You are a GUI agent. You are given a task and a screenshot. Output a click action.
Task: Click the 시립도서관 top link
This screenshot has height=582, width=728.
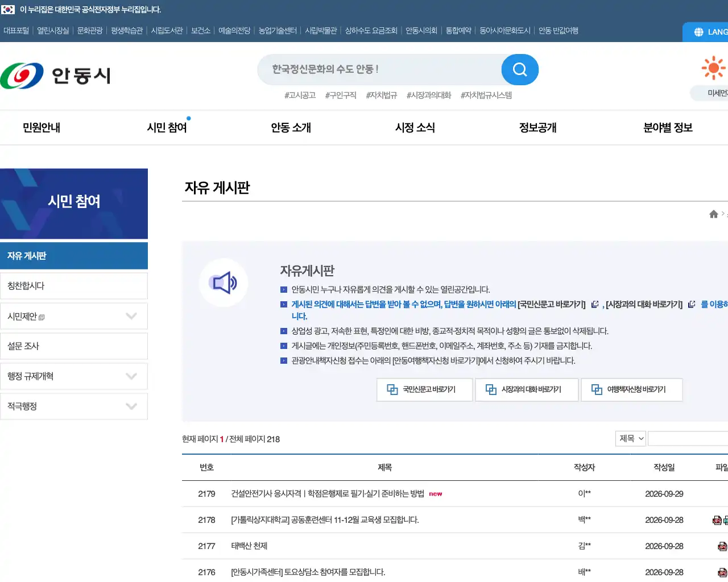[167, 31]
